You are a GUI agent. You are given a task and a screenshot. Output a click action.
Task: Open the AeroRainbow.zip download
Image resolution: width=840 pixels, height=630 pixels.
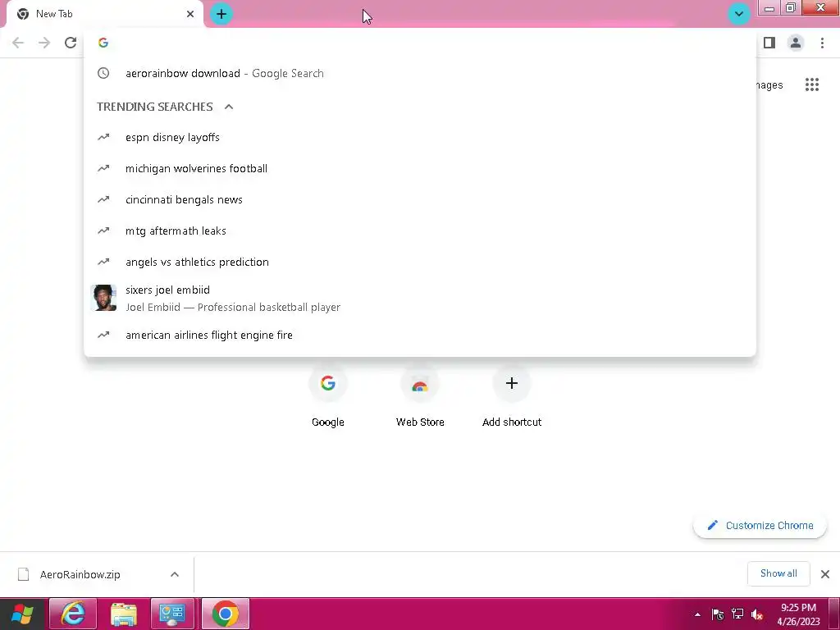(80, 574)
